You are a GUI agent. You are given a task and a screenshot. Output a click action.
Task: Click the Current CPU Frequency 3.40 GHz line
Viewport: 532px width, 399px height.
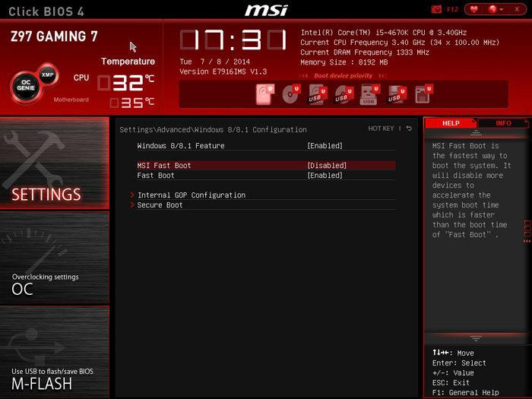[x=400, y=43]
